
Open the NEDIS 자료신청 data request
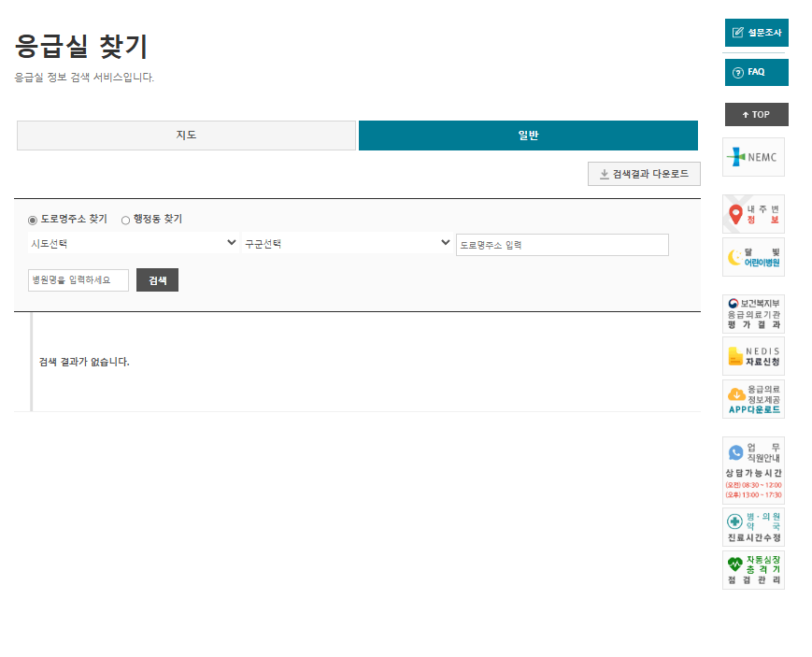click(x=752, y=356)
